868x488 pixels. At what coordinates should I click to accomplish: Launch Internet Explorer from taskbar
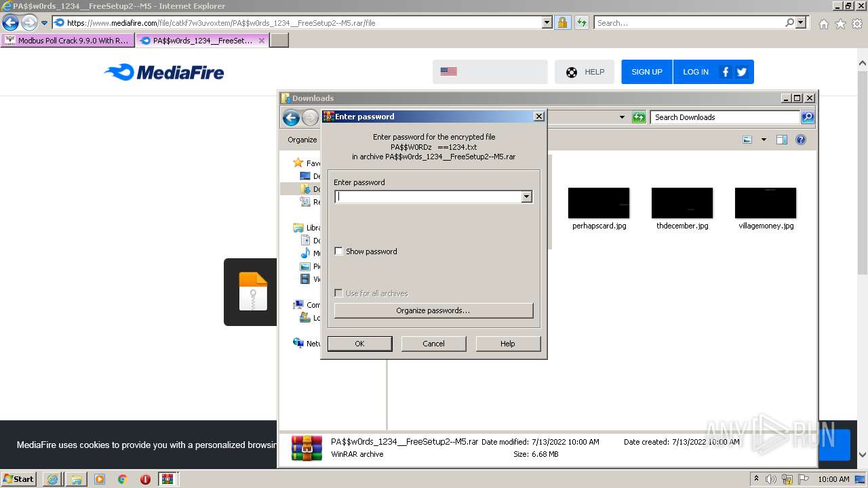click(x=52, y=479)
